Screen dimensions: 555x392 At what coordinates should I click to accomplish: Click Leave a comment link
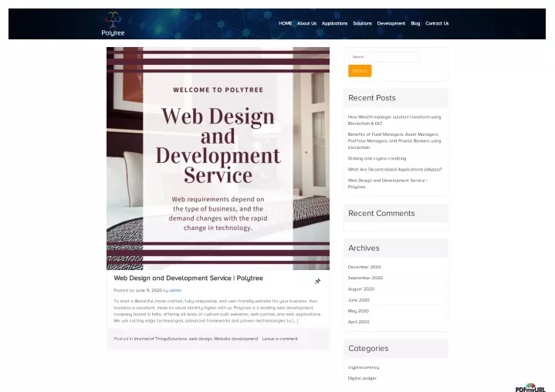pyautogui.click(x=280, y=339)
